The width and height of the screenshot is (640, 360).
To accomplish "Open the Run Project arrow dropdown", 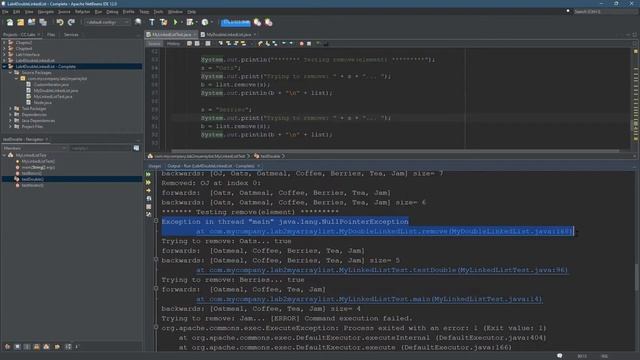I will [181, 22].
